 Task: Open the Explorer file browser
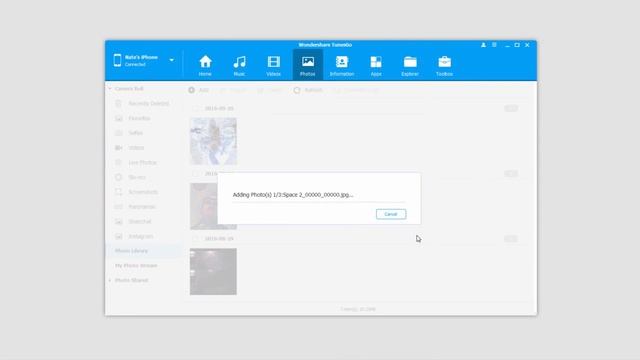pos(410,65)
